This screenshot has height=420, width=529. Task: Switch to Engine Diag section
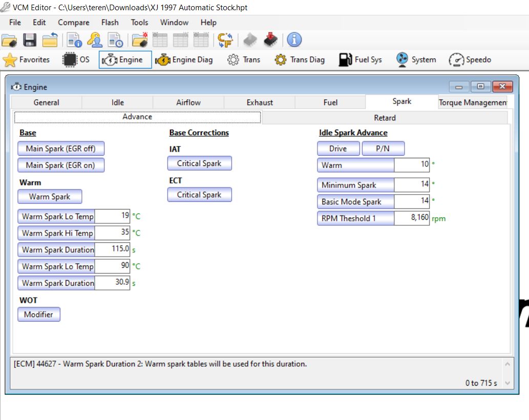click(x=184, y=60)
